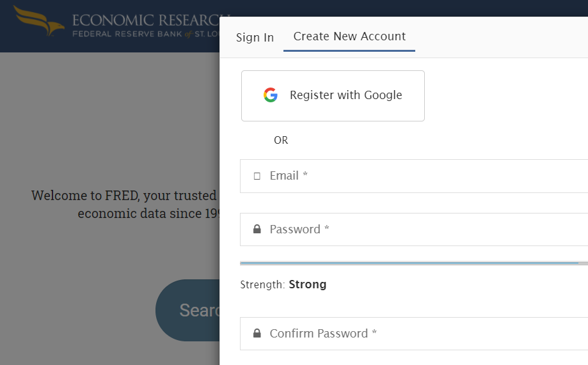Click the OR divider label
This screenshot has height=365, width=588.
281,140
